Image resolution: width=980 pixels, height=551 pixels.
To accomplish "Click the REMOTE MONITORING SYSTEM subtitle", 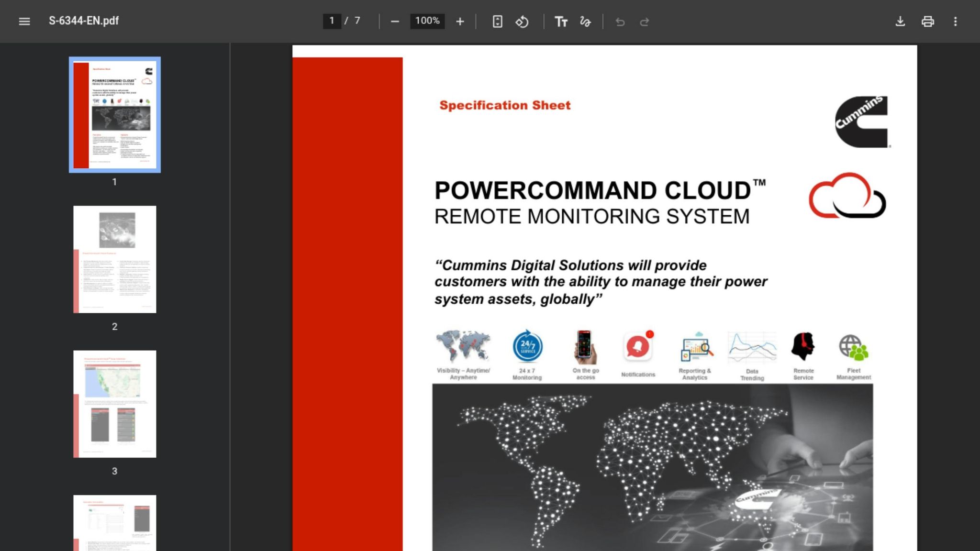I will 592,217.
